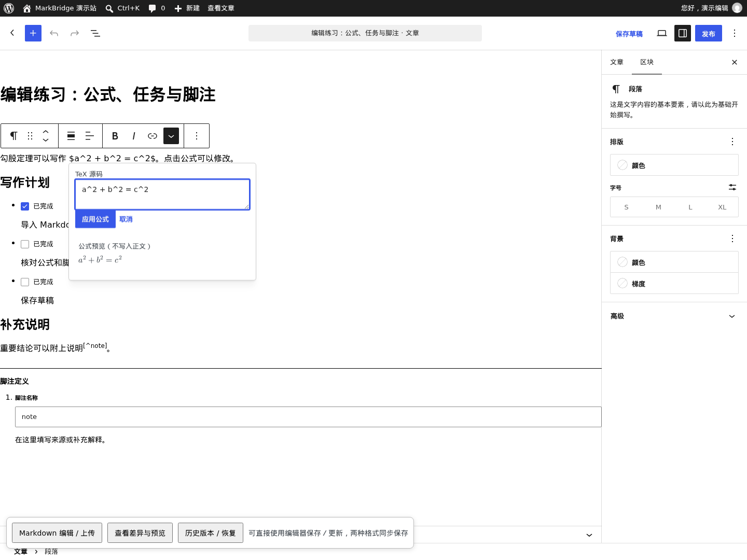The height and width of the screenshot is (560, 747).
Task: Click 取消 to cancel formula editing
Action: 126,219
